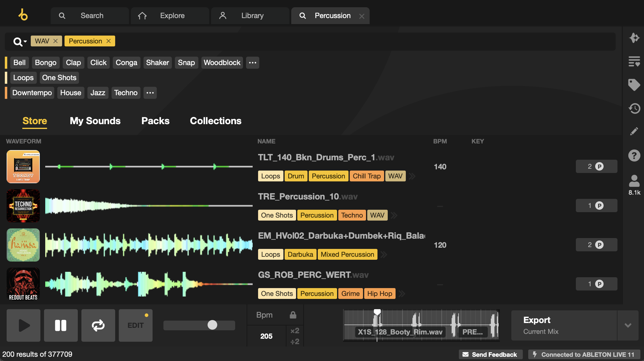
Task: Open the history clock icon
Action: (634, 108)
